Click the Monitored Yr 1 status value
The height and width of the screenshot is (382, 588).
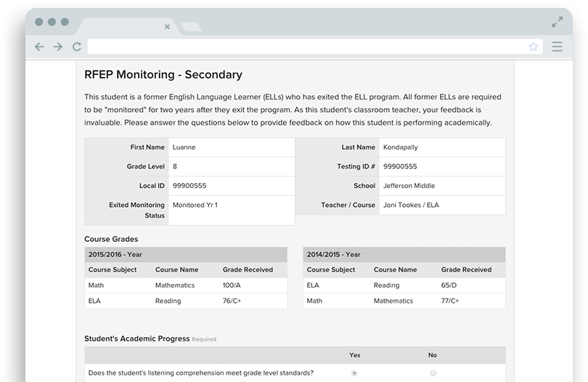(195, 205)
